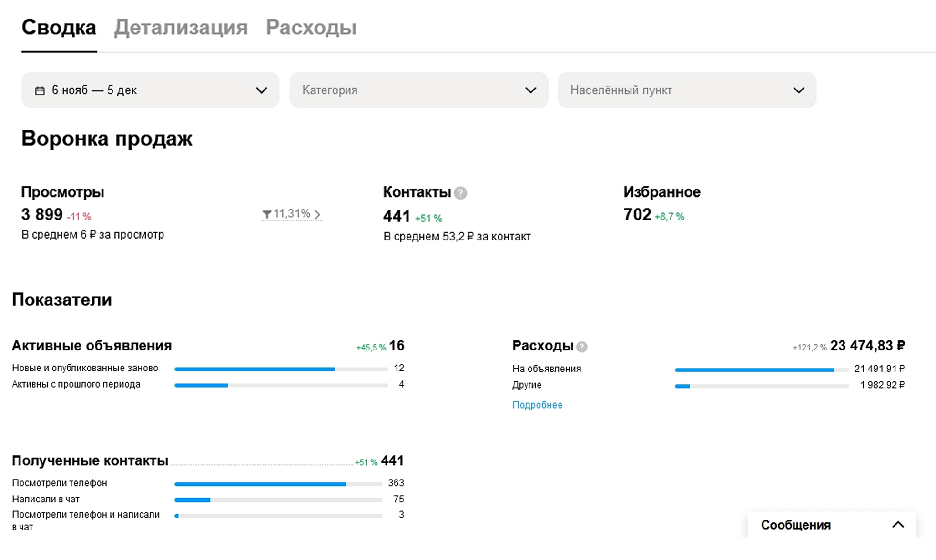Click the Написали в чат progress bar
Viewport: 936px width, 560px height.
278,500
